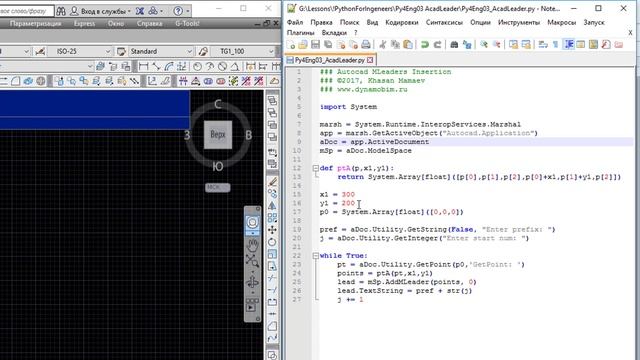640x360 pixels.
Task: Click Open file icon in Notepad++ toolbar
Action: (x=303, y=44)
